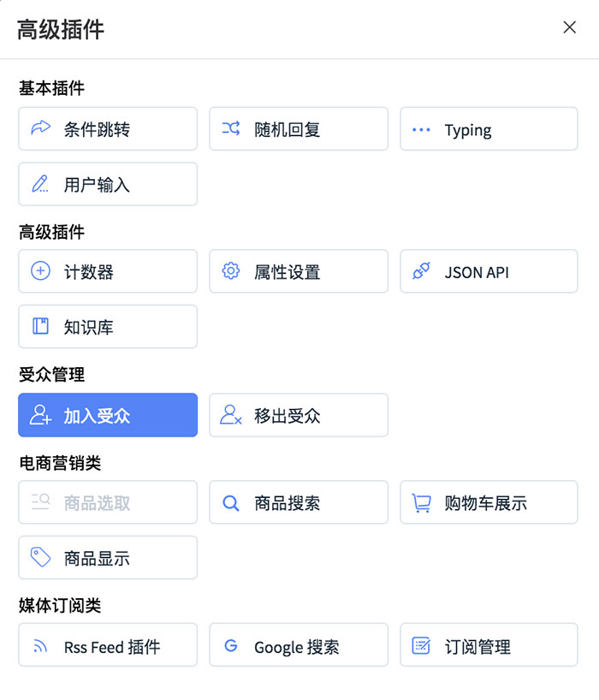The height and width of the screenshot is (700, 599).
Task: Click the greyed-out 商品选取 plugin
Action: tap(108, 502)
